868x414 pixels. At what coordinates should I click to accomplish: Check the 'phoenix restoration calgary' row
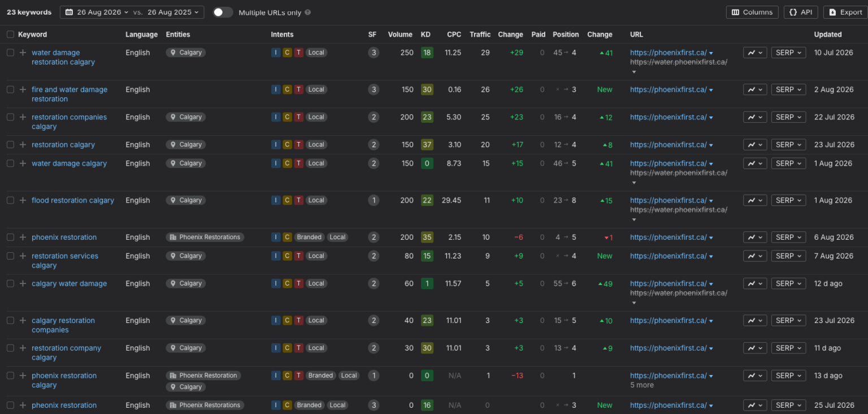pyautogui.click(x=10, y=376)
